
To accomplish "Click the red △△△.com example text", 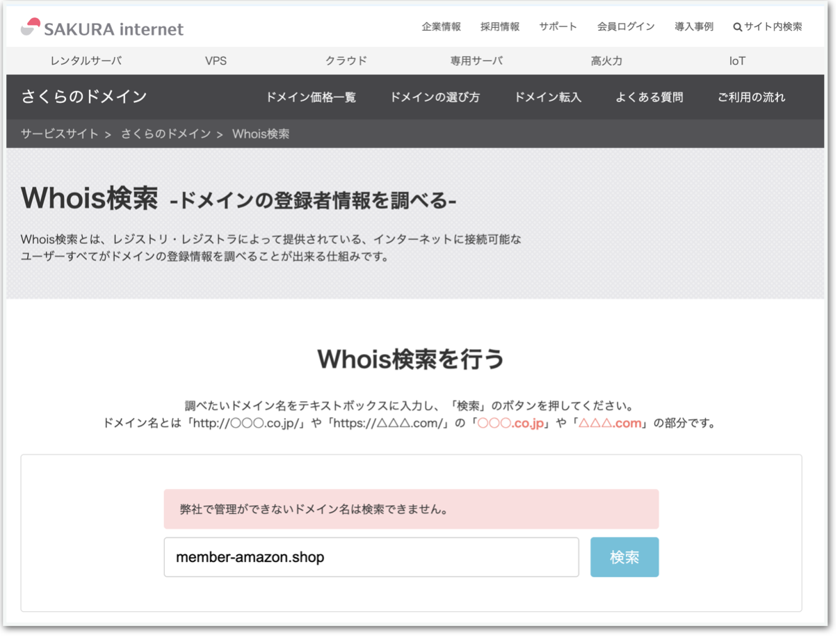I will (611, 423).
